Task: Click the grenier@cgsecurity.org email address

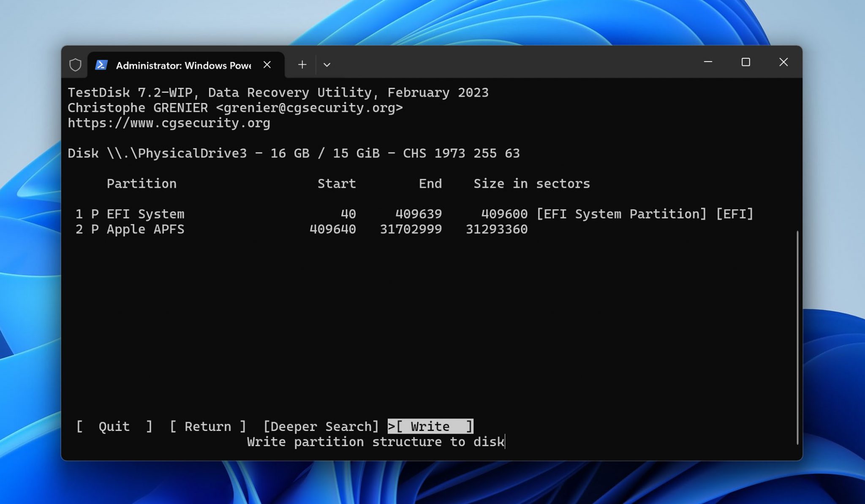Action: click(x=309, y=108)
